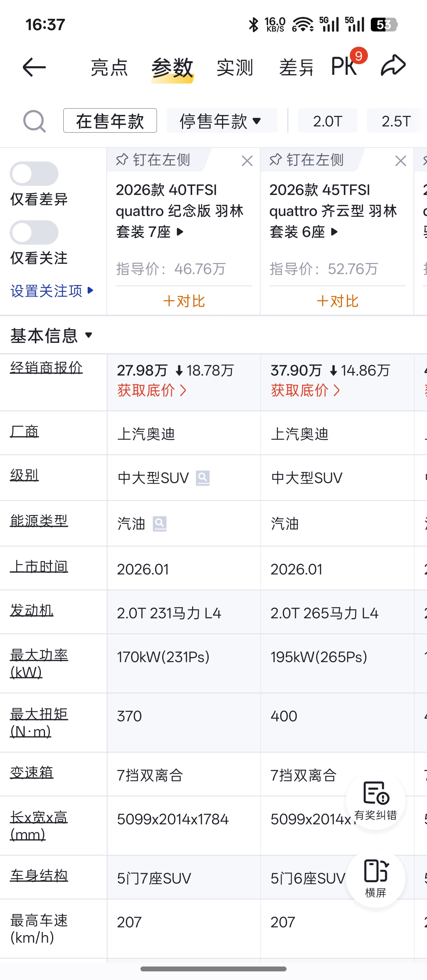
Task: Select the 2.0T filter chip
Action: point(327,121)
